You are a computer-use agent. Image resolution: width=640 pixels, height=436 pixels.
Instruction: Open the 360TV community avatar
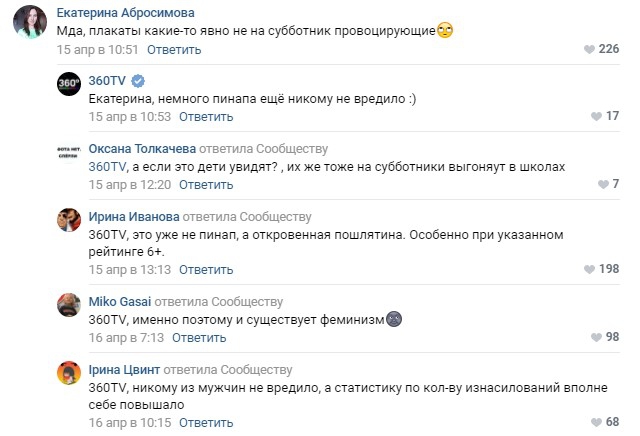[x=69, y=86]
